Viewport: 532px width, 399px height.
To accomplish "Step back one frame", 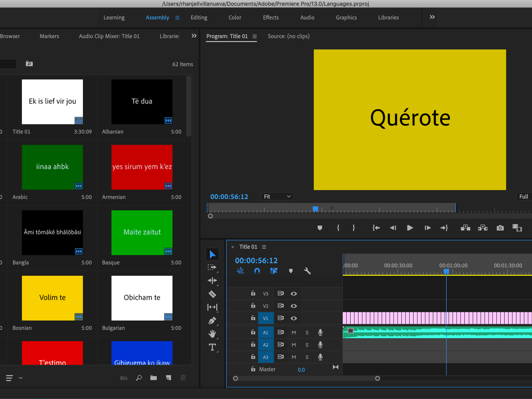I will coord(393,228).
